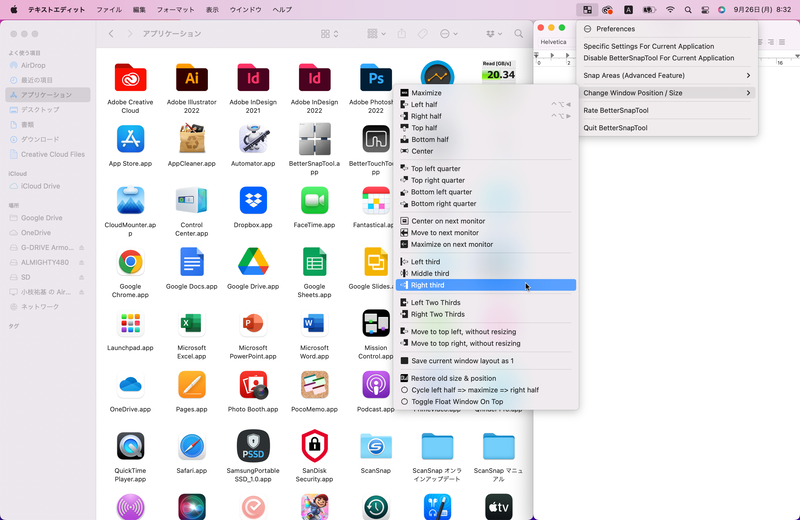Open Spotlight search in menu bar
Viewport: 800px width, 520px height.
(x=688, y=9)
